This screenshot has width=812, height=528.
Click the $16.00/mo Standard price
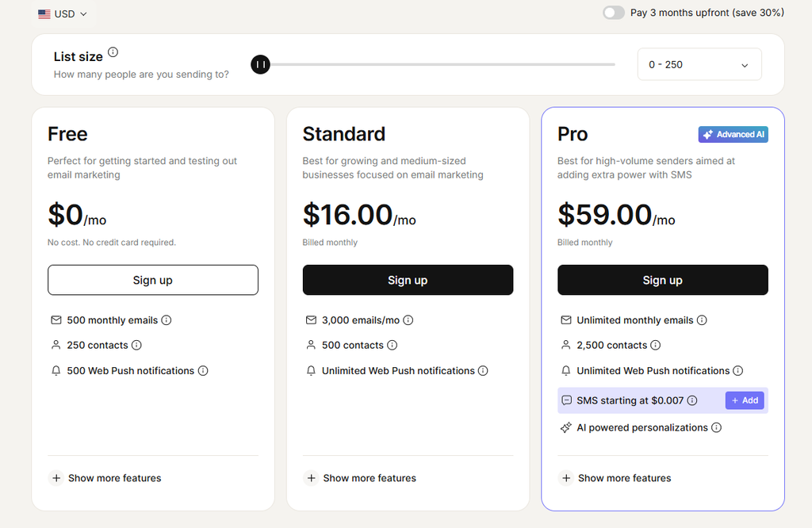359,215
